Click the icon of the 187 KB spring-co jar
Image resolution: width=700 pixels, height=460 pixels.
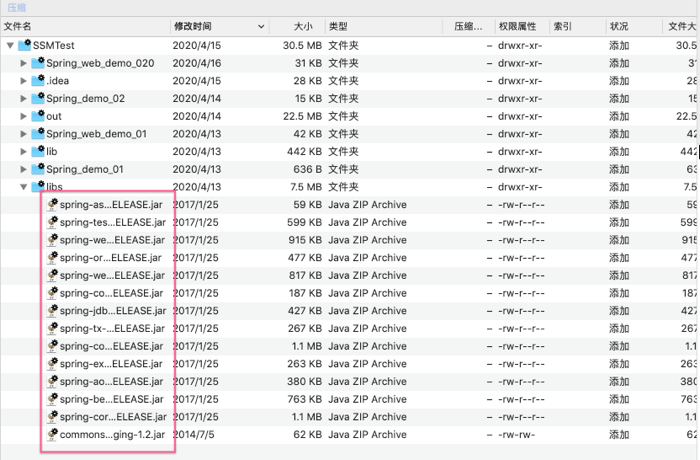click(53, 293)
